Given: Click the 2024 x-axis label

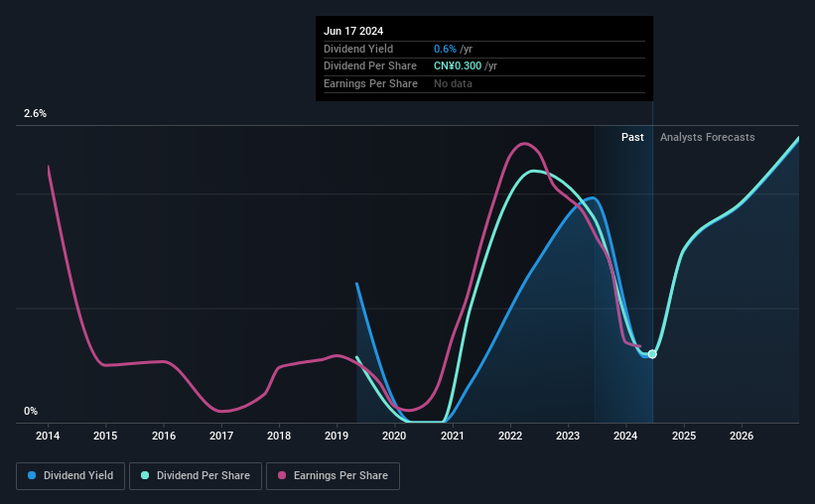Looking at the screenshot, I should pos(625,436).
